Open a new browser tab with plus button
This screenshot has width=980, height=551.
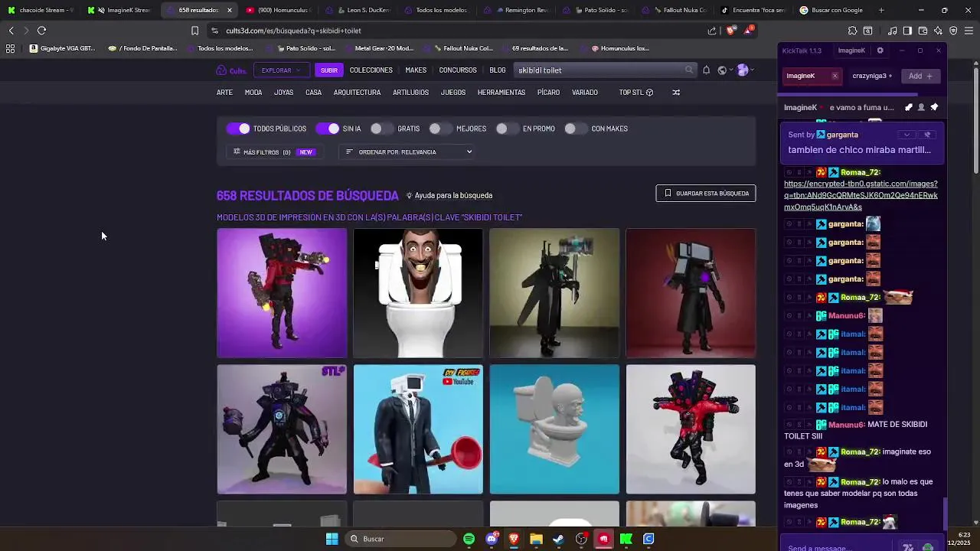881,10
